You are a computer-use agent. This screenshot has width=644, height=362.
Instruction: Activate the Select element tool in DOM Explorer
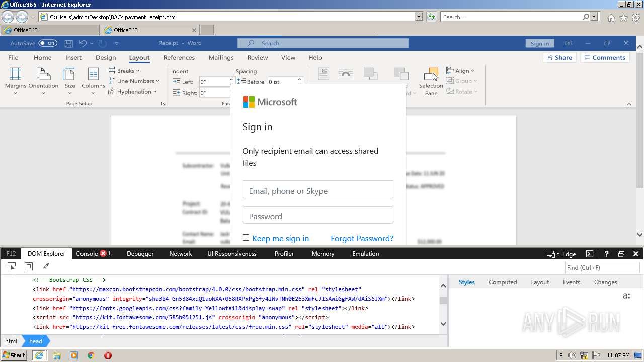coord(11,266)
